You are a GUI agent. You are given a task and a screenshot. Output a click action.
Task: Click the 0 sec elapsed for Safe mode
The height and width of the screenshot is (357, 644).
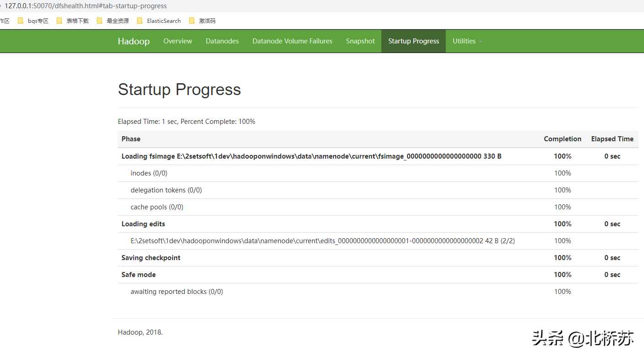(612, 275)
